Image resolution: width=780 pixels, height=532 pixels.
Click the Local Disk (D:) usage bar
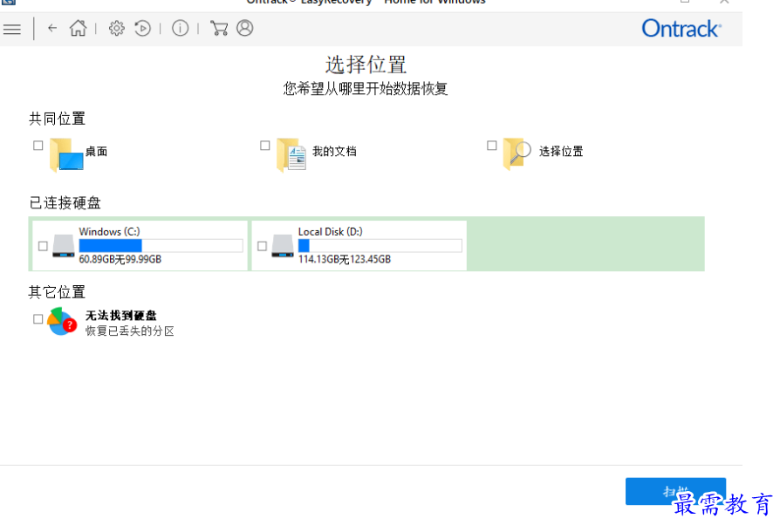click(x=380, y=245)
